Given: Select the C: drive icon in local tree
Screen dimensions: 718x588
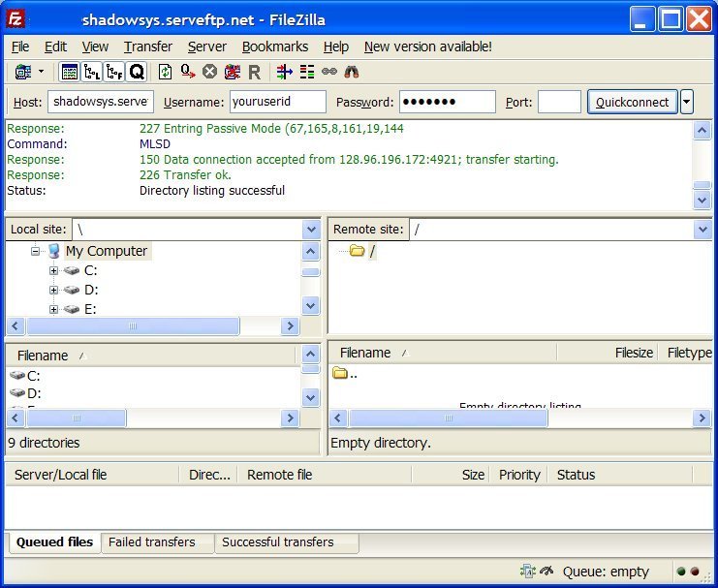Looking at the screenshot, I should coord(72,270).
